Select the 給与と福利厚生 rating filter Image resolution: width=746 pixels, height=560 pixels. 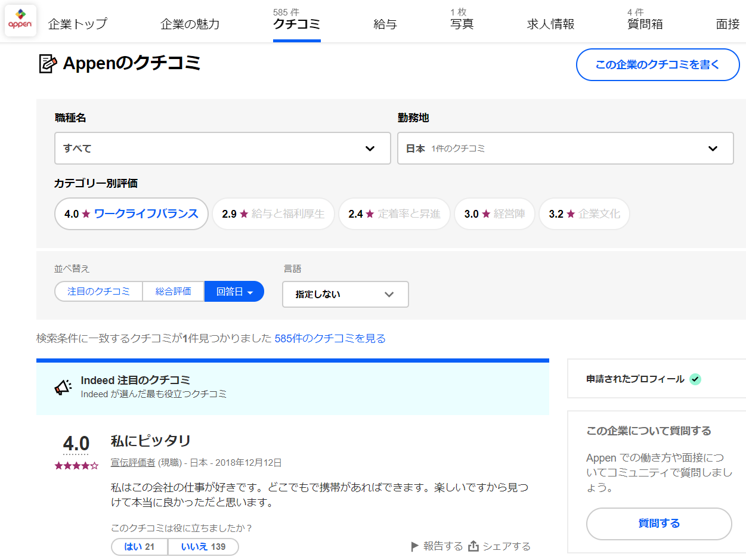coord(273,214)
